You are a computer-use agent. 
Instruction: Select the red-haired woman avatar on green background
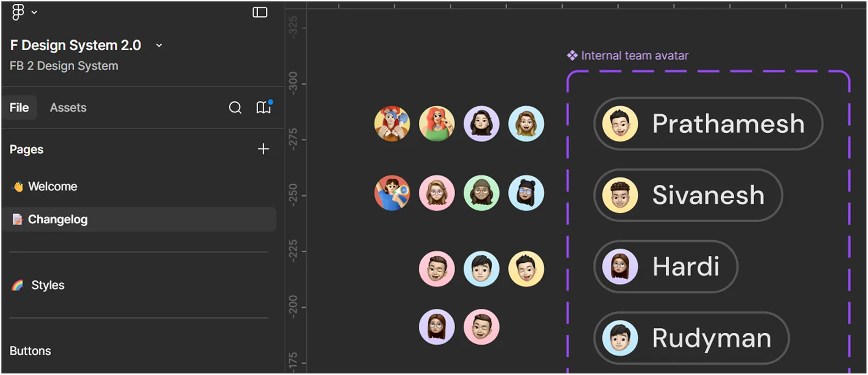click(x=437, y=124)
